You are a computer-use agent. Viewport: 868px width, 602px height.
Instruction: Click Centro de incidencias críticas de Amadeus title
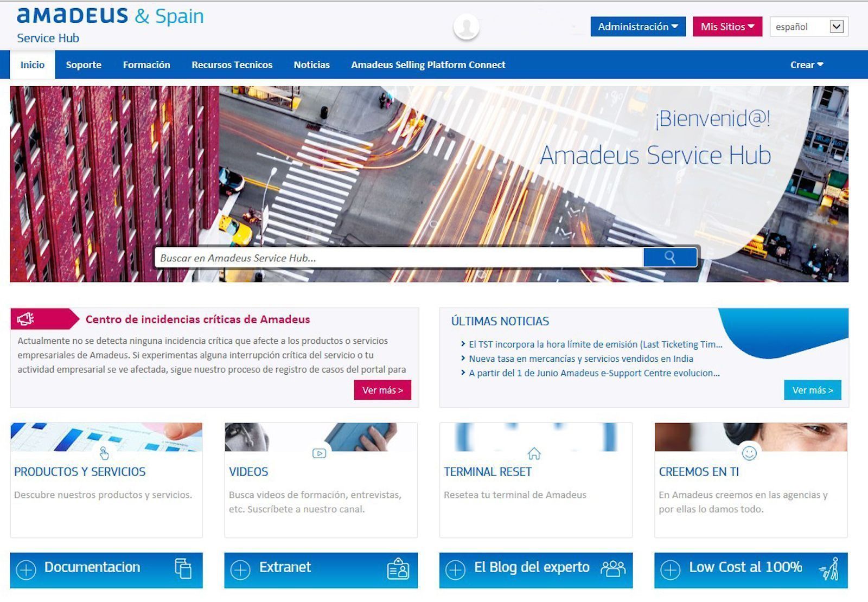197,319
